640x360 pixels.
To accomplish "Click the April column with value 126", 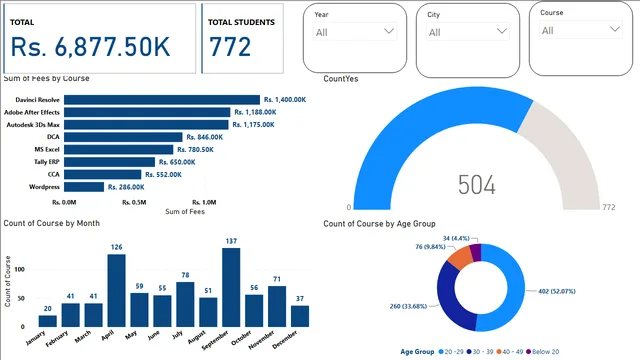I will click(116, 291).
